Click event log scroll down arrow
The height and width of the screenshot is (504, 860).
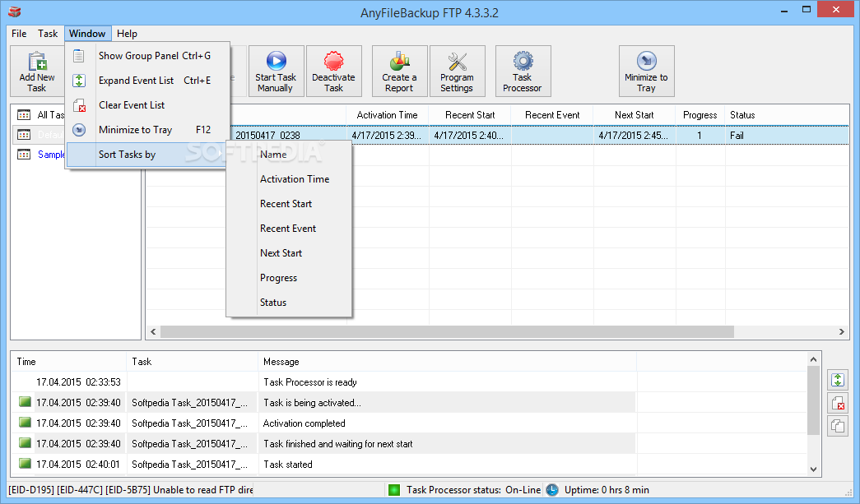coord(813,469)
